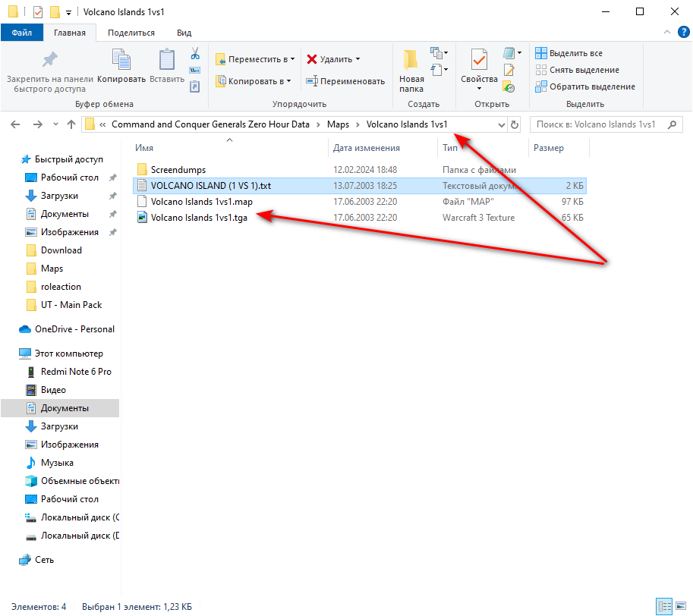This screenshot has width=693, height=616.
Task: Click Снять выделение button
Action: pyautogui.click(x=577, y=71)
